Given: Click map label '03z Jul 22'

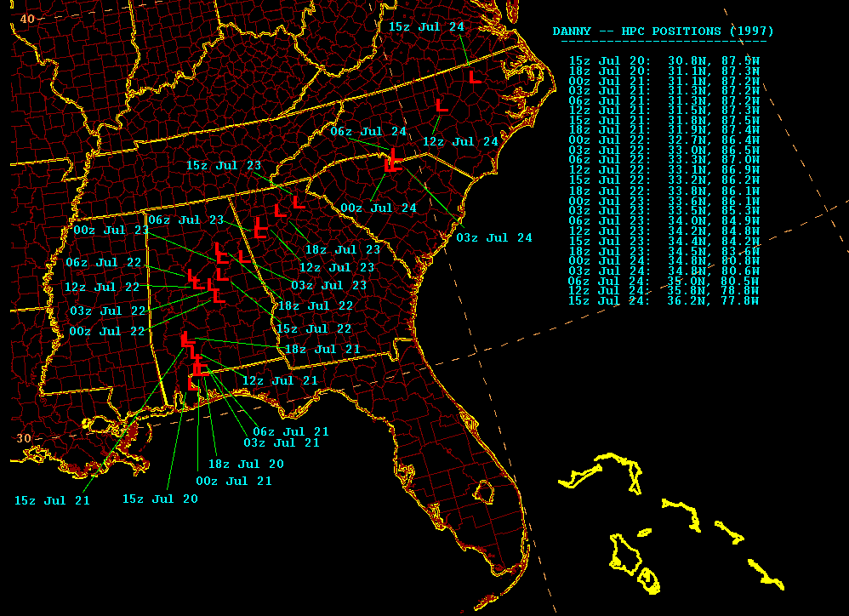Looking at the screenshot, I should [108, 311].
